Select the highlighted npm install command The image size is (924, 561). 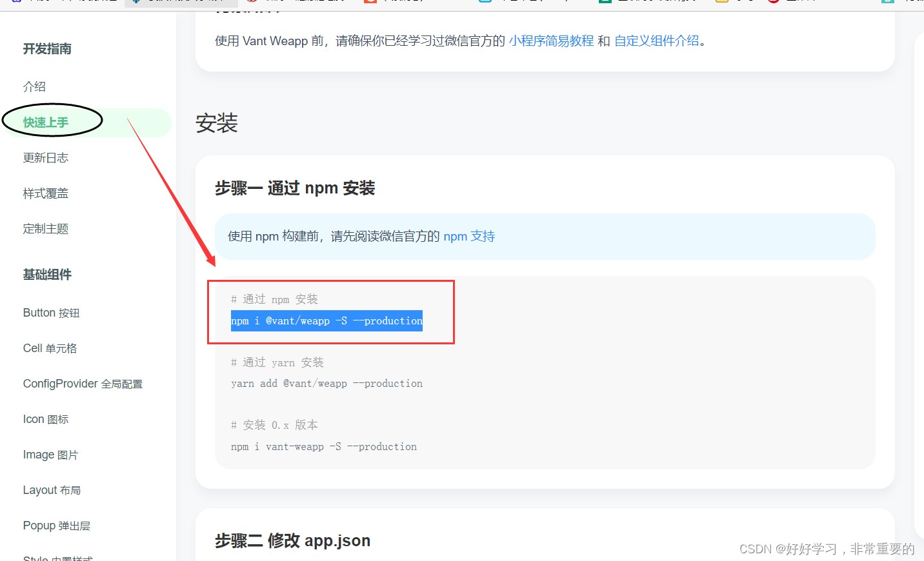(x=326, y=320)
